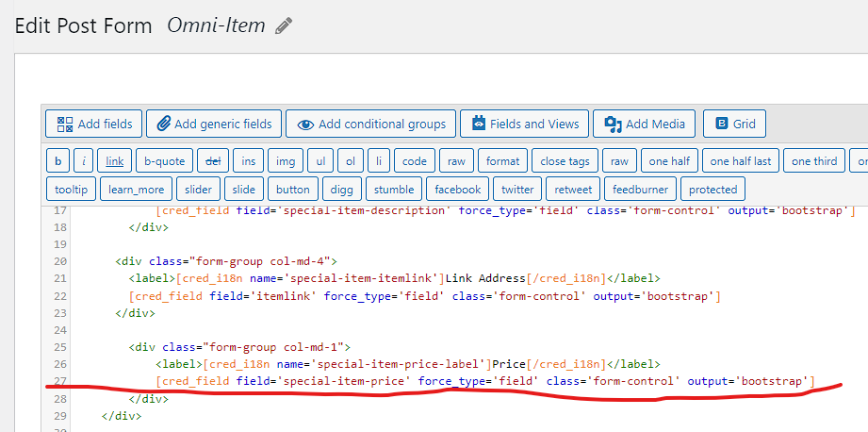868x432 pixels.
Task: Click the del quicktag button
Action: tap(213, 161)
